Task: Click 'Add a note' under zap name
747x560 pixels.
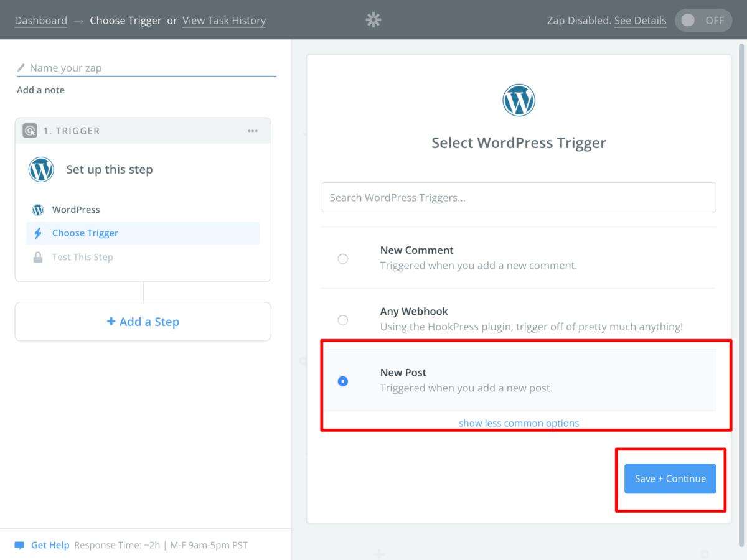Action: (x=40, y=90)
